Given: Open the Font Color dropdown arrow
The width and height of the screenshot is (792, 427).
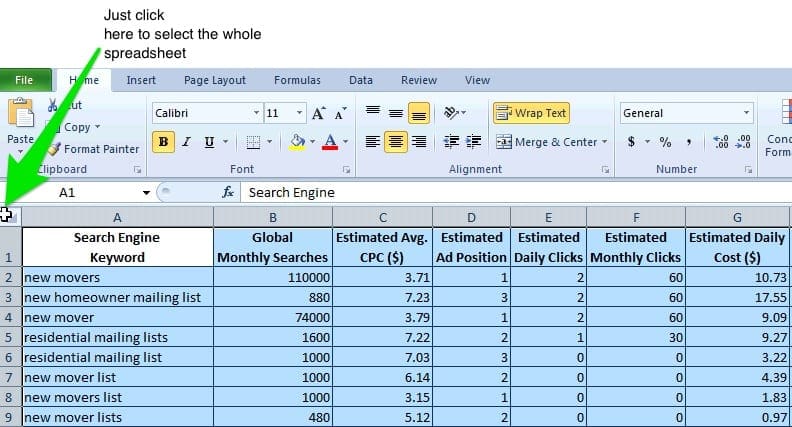Looking at the screenshot, I should [345, 142].
